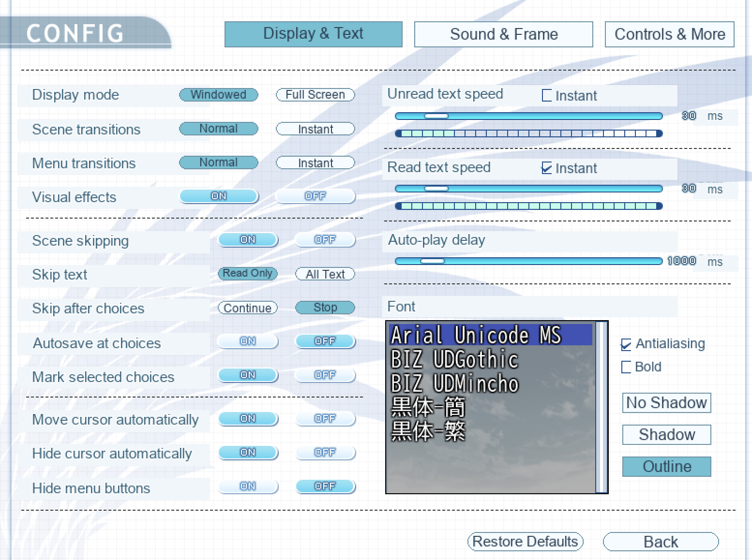
Task: Uncheck Instant for Read text speed
Action: [547, 168]
